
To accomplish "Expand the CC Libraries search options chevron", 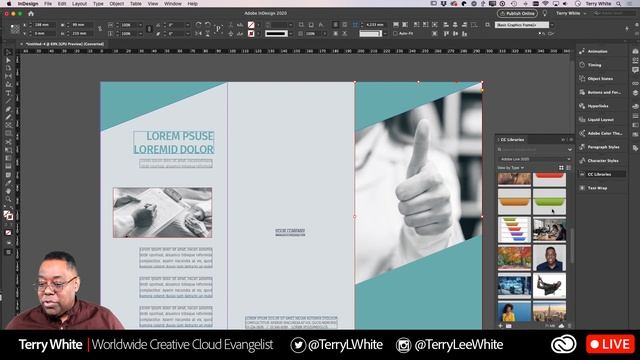I will (x=570, y=150).
